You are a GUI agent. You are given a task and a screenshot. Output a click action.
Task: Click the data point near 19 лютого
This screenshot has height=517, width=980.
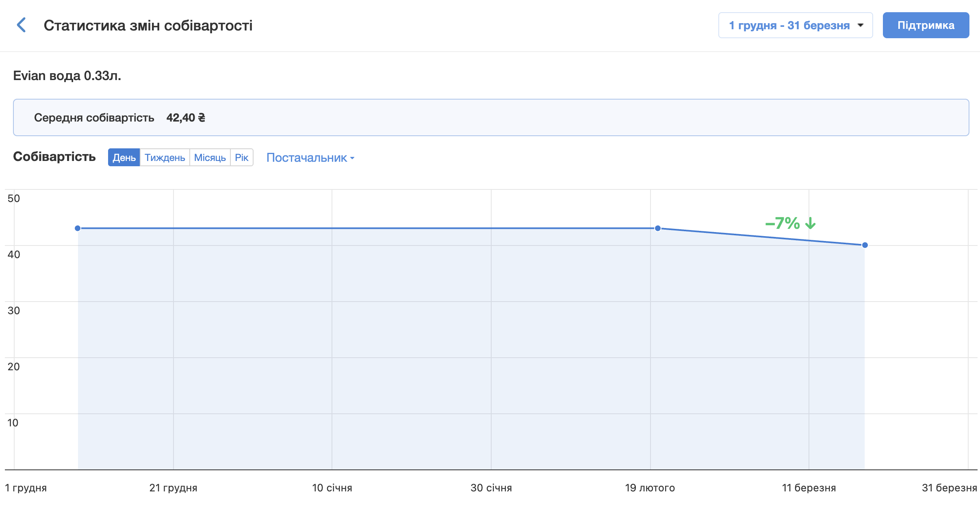tap(658, 228)
